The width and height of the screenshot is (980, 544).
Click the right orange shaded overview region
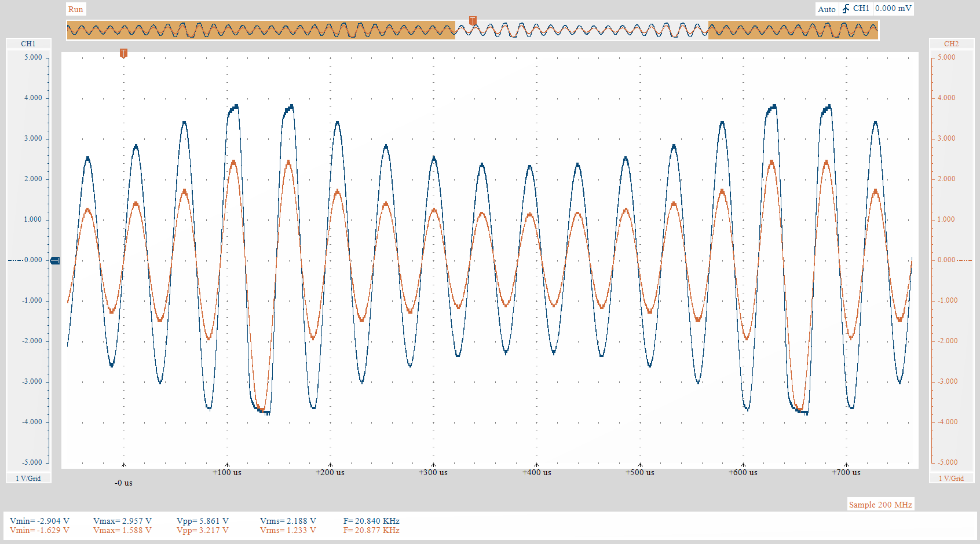[793, 30]
